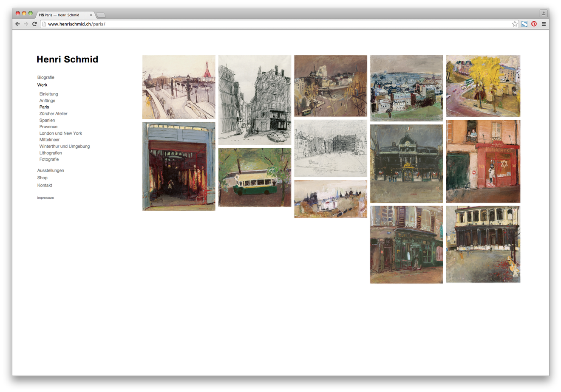
Task: Bookmark this page with the star icon
Action: pos(515,24)
